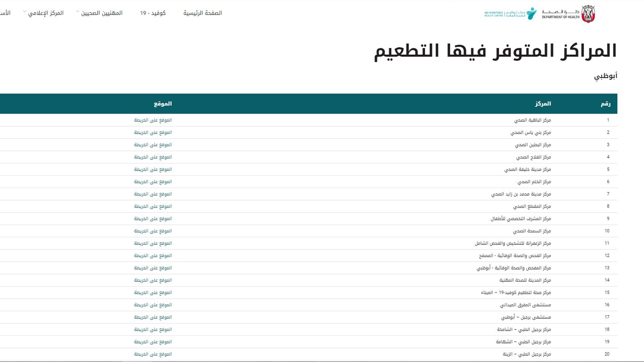Expand the المركز الإعلامي menu chevron

25,12
